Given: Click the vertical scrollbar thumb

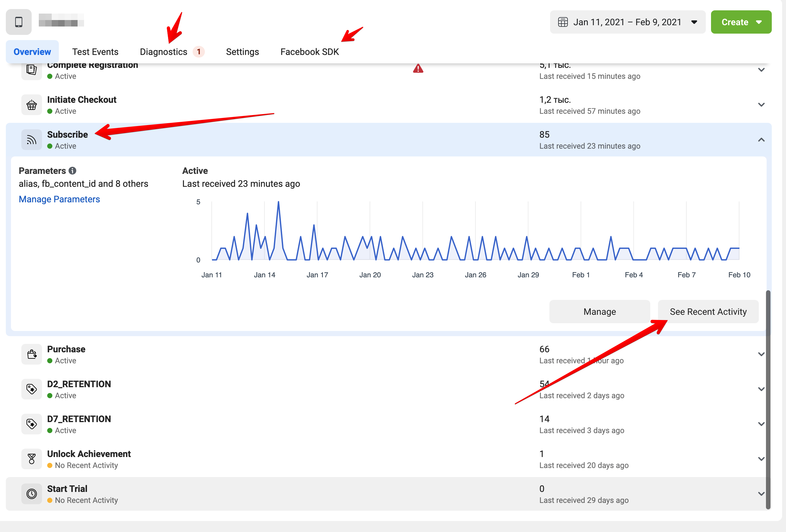Looking at the screenshot, I should [x=768, y=399].
